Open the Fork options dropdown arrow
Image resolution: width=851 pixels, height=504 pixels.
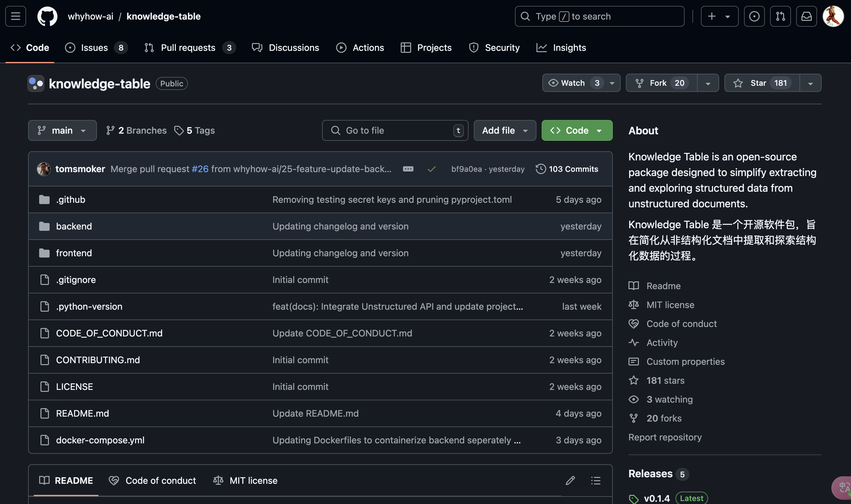pyautogui.click(x=708, y=83)
